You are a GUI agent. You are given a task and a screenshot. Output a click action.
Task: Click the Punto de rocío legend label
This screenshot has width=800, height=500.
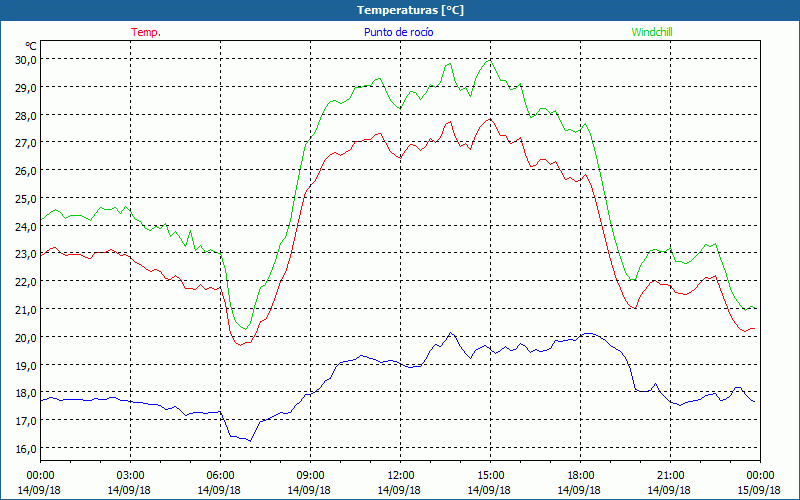coord(399,32)
